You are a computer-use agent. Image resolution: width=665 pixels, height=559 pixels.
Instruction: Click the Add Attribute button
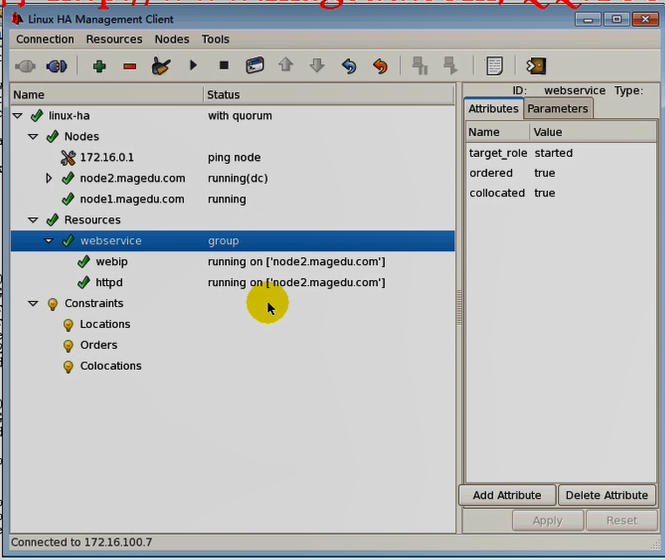click(507, 495)
